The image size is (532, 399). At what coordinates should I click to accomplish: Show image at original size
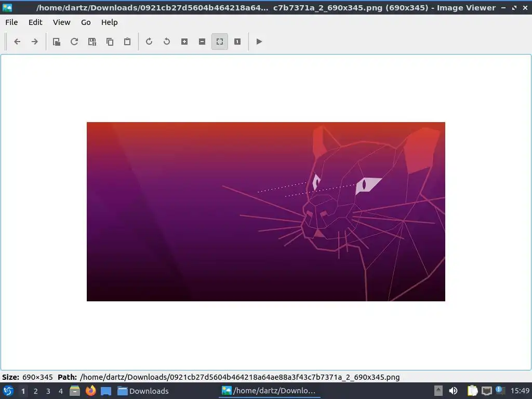tap(237, 42)
